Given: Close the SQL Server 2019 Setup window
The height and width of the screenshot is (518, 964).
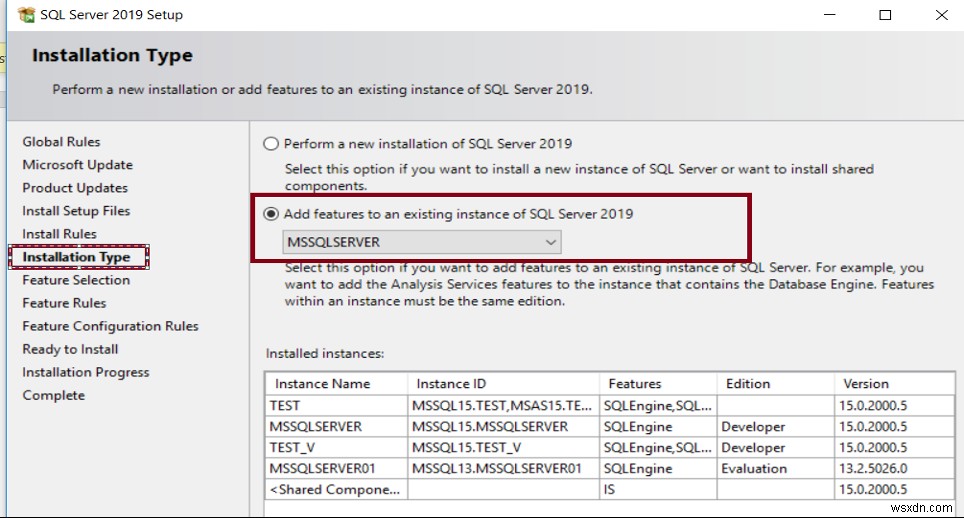Looking at the screenshot, I should coord(941,15).
